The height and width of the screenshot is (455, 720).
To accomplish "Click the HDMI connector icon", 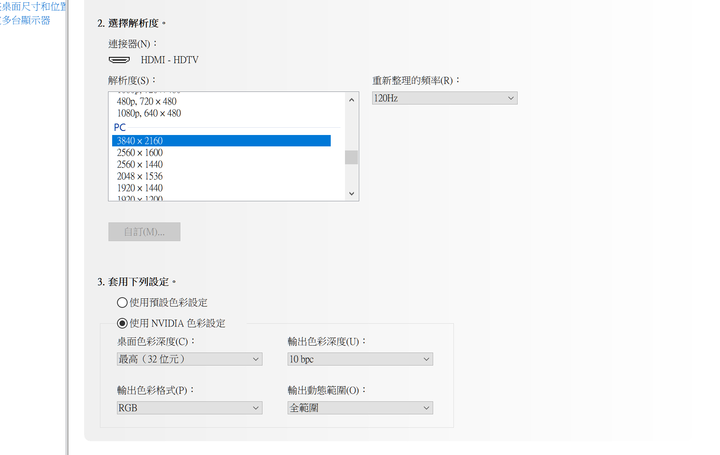I will (x=118, y=60).
